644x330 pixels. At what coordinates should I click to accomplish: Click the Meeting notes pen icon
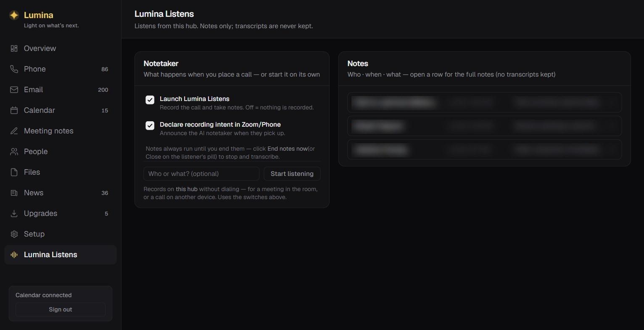click(x=14, y=131)
